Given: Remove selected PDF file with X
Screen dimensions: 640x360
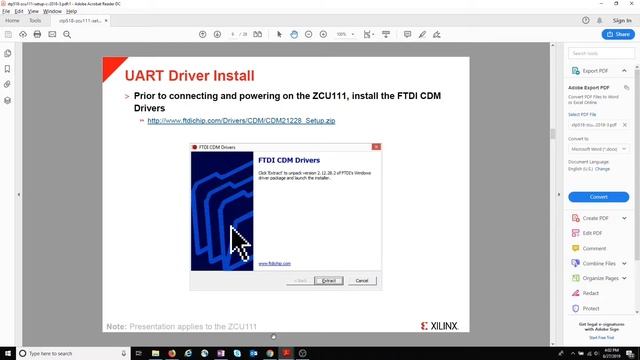Looking at the screenshot, I should click(x=624, y=125).
